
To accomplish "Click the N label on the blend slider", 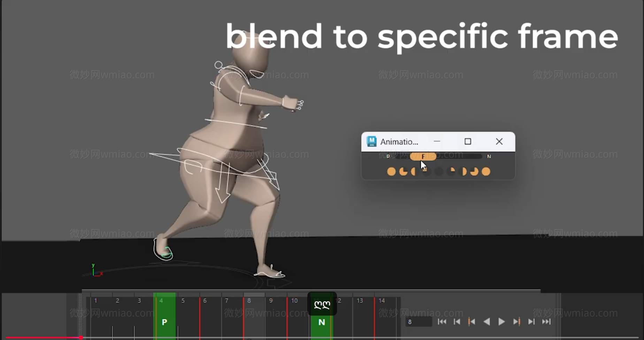I will point(489,156).
